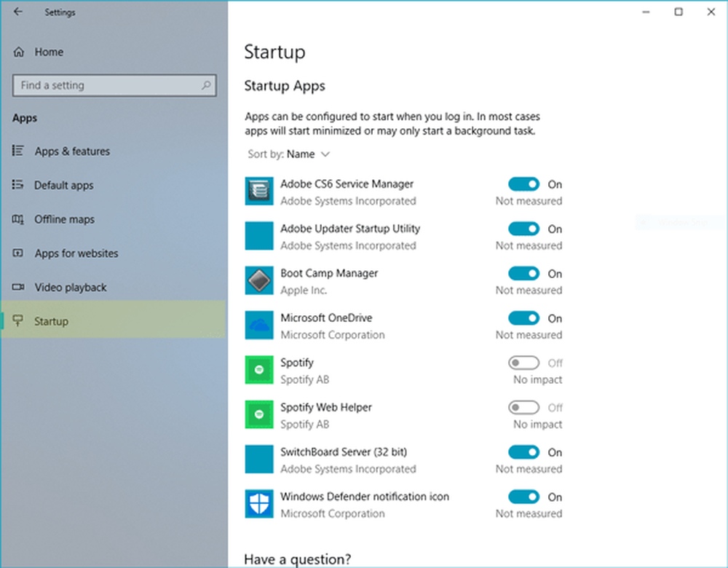Enable Spotify at startup
Viewport: 728px width, 568px height.
tap(523, 363)
